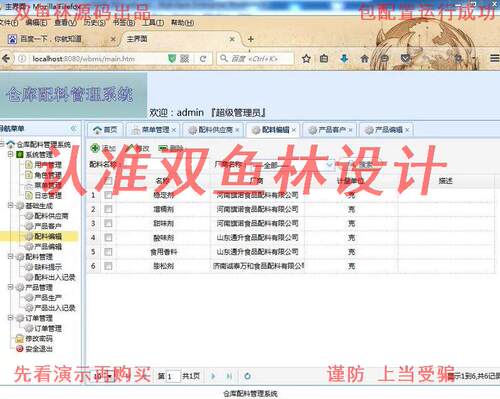Close the 菜单管理 tab
The height and width of the screenshot is (399, 500).
pos(174,130)
